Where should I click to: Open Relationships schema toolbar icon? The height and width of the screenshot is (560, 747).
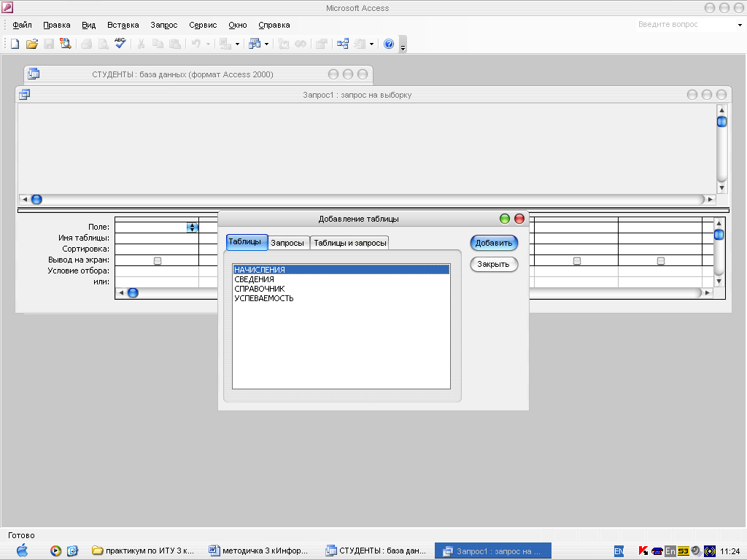(x=343, y=44)
